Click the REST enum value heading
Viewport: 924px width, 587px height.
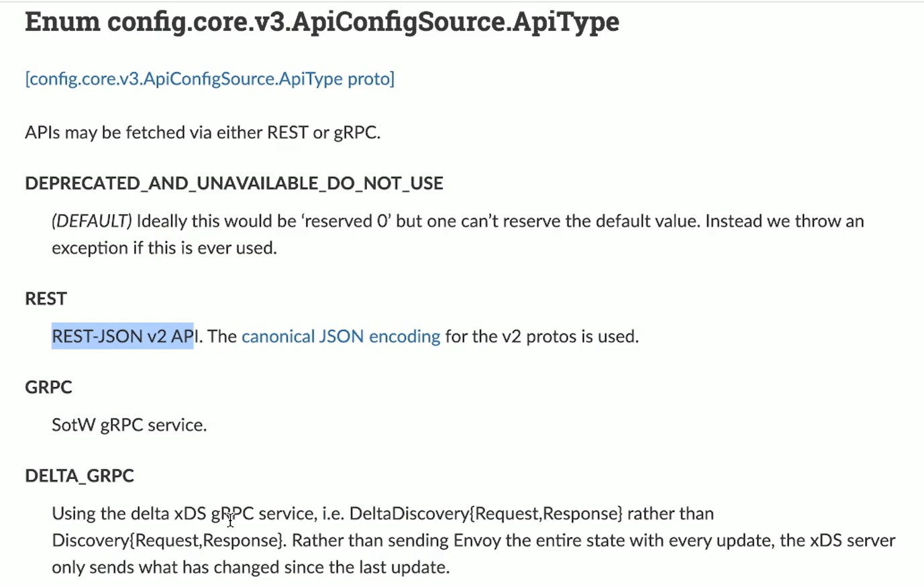pos(46,299)
